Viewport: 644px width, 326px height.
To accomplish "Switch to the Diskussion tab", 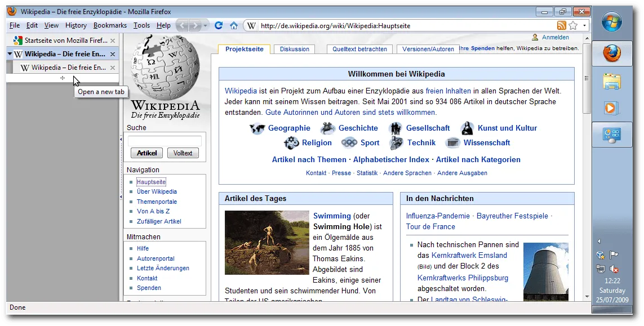I will click(295, 49).
